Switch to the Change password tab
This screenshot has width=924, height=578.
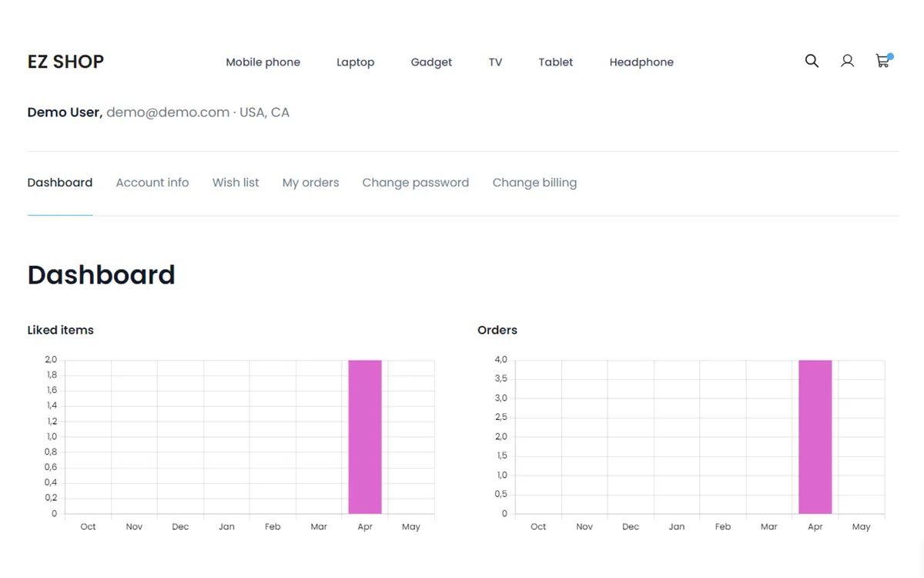click(x=415, y=183)
